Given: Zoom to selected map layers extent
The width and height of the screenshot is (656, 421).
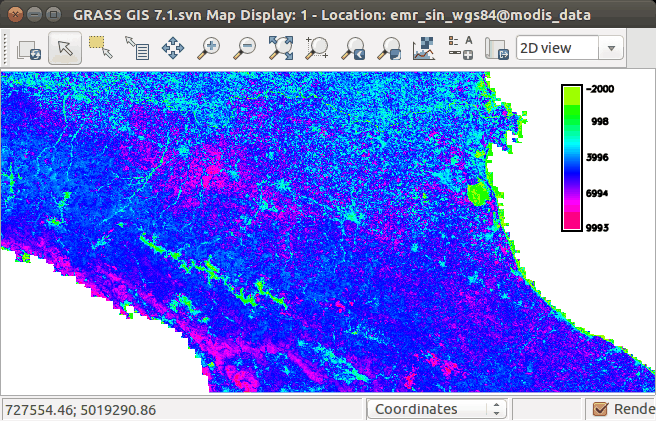Looking at the screenshot, I should 281,47.
